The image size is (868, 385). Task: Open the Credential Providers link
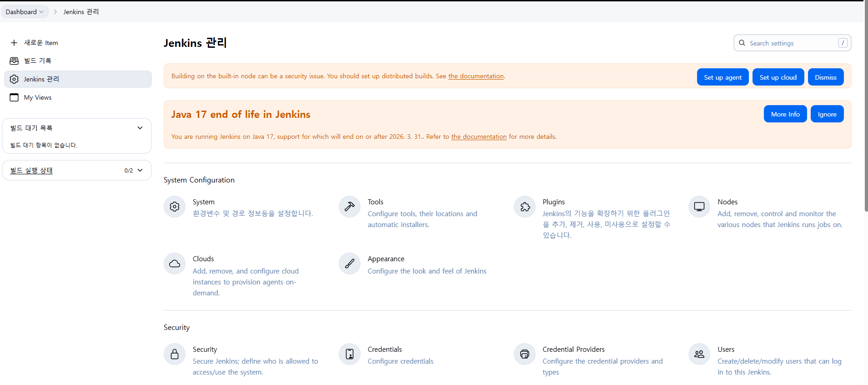pyautogui.click(x=573, y=349)
